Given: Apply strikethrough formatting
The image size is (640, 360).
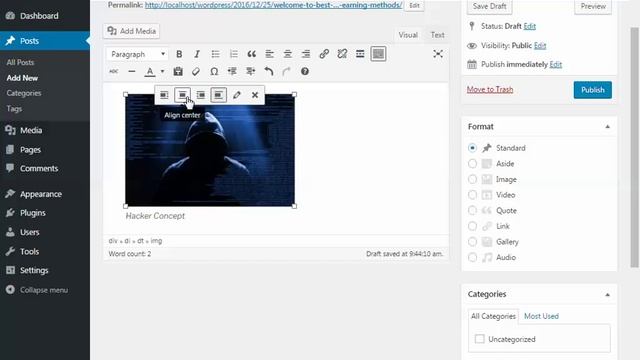Looking at the screenshot, I should (x=113, y=71).
